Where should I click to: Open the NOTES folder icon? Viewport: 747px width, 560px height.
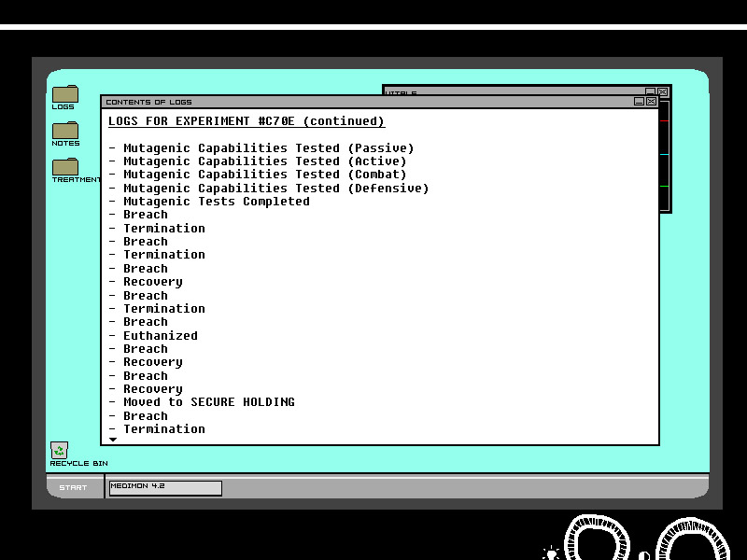[x=64, y=132]
